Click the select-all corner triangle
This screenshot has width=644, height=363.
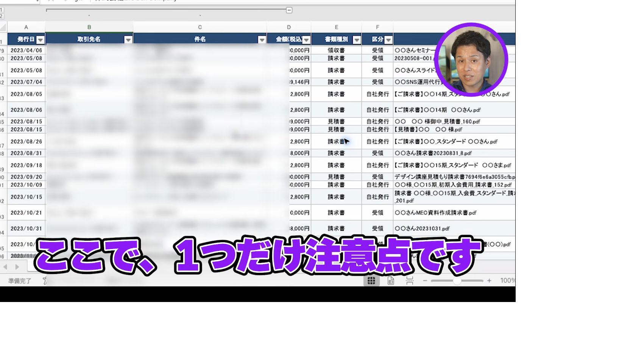point(3,27)
